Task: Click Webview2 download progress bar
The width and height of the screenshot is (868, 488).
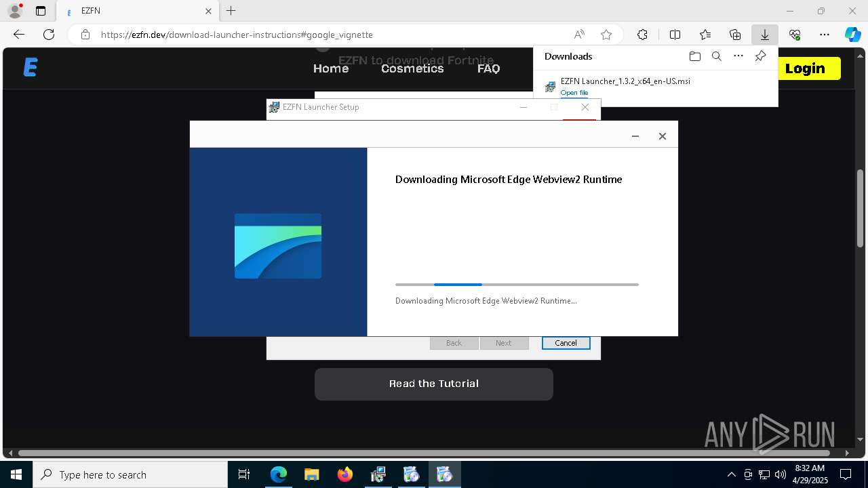Action: [x=517, y=285]
